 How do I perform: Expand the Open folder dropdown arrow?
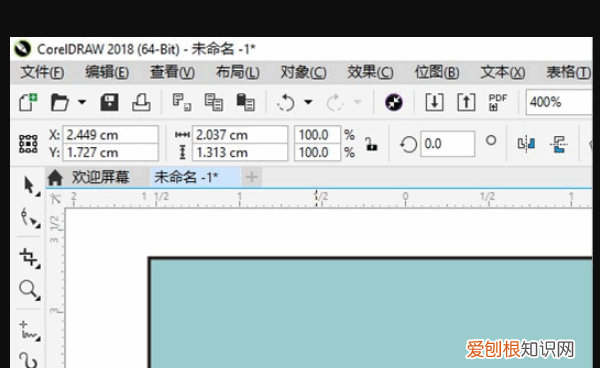click(x=82, y=102)
